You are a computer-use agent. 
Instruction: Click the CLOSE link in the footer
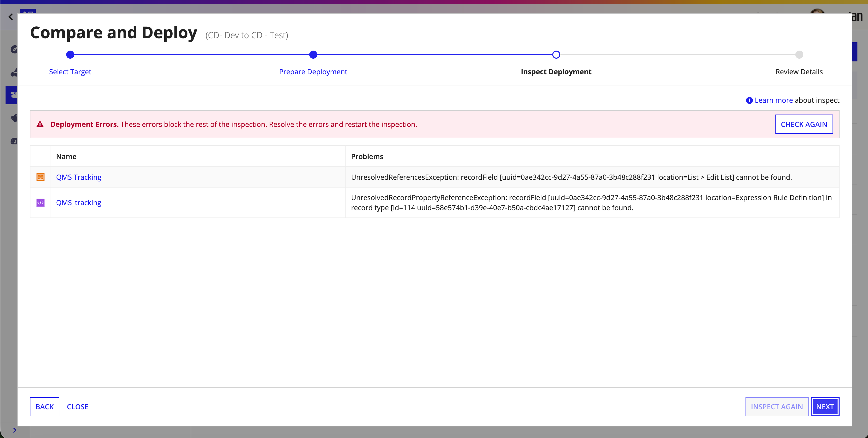click(x=77, y=407)
